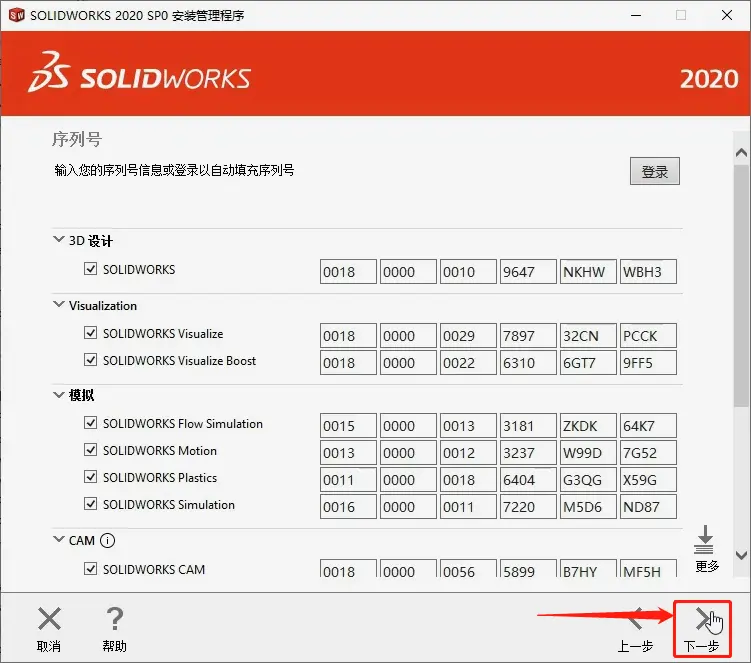Viewport: 751px width, 663px height.
Task: Click SOLIDWORKS serial field containing NKHW
Action: (x=588, y=272)
